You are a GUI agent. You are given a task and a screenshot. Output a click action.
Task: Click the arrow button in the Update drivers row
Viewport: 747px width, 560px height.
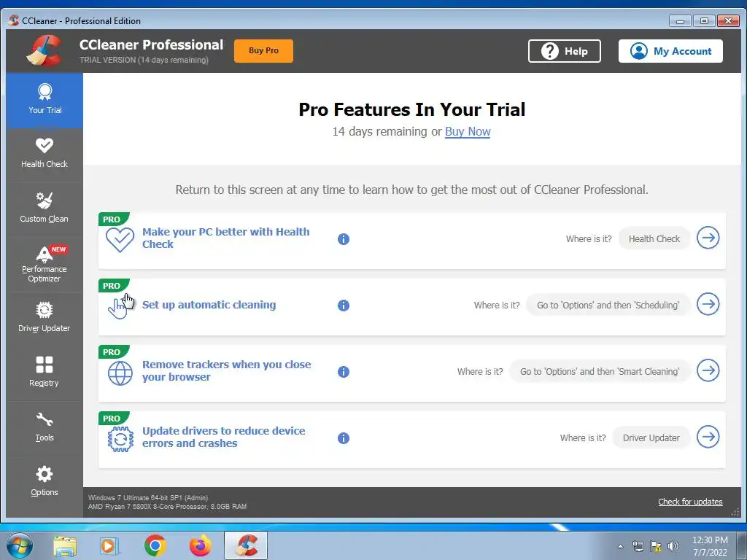pyautogui.click(x=708, y=437)
